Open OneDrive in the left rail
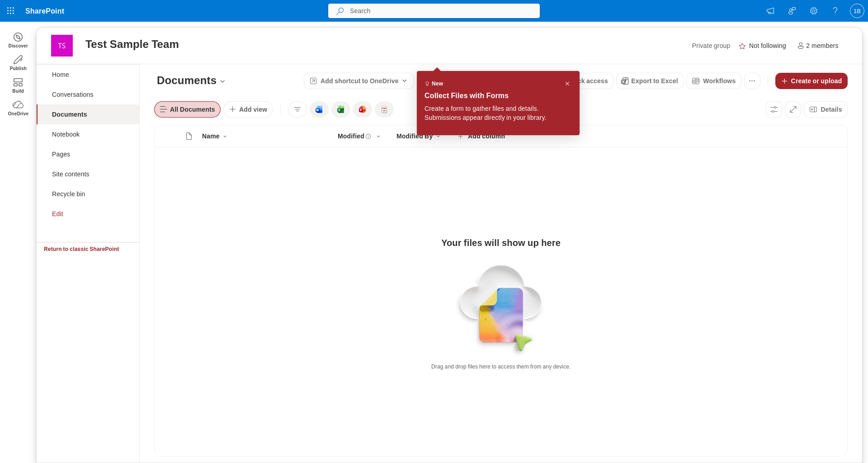This screenshot has height=463, width=868. click(x=18, y=108)
